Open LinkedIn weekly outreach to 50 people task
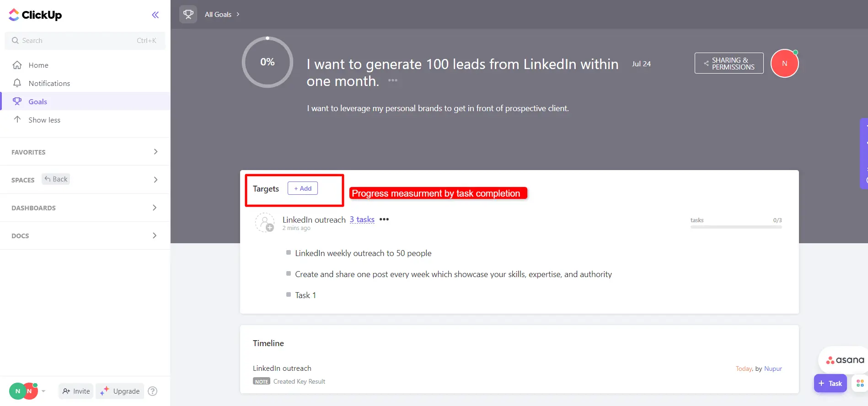 [x=363, y=253]
